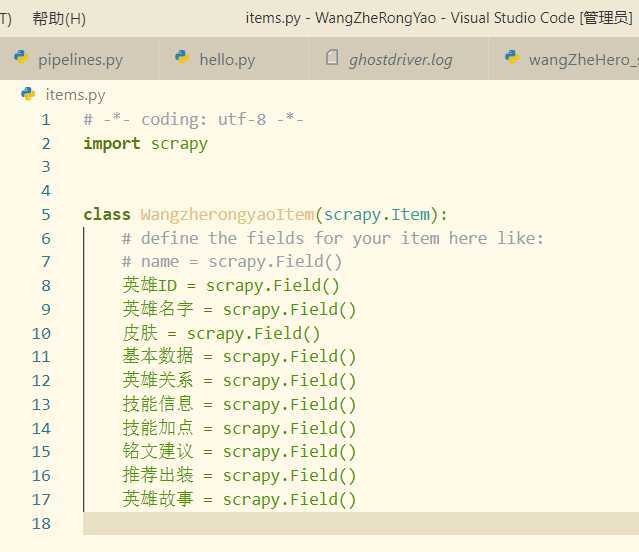Click Python icon on pipelines.py tab
639x552 pixels.
pyautogui.click(x=21, y=57)
